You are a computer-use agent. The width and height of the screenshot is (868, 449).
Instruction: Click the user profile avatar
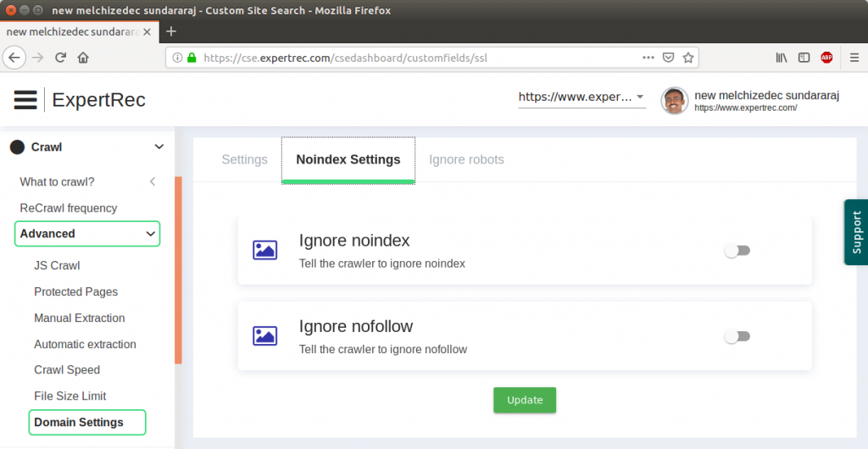(x=674, y=101)
